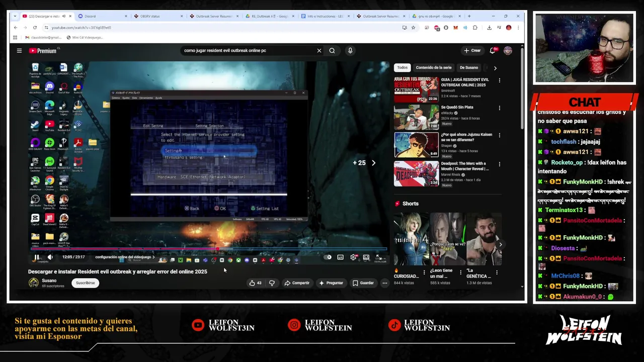This screenshot has height=362, width=644.
Task: Mute the video volume speaker icon
Action: coord(50,257)
